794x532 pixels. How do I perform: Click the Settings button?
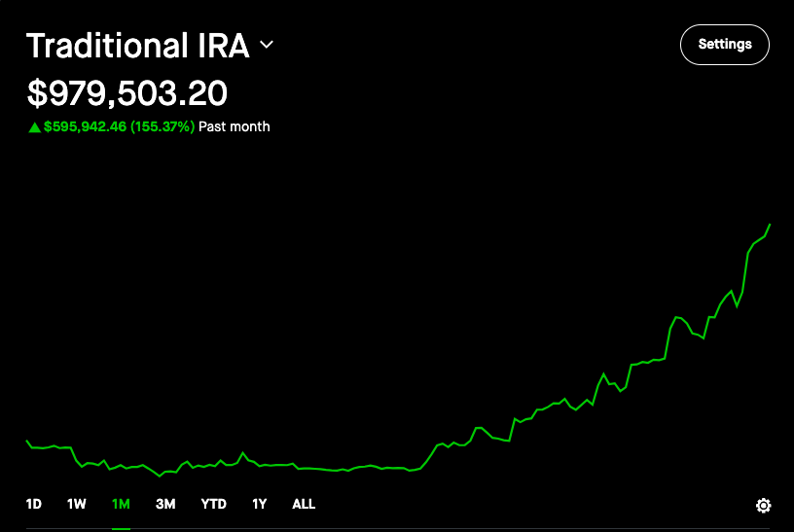point(725,45)
